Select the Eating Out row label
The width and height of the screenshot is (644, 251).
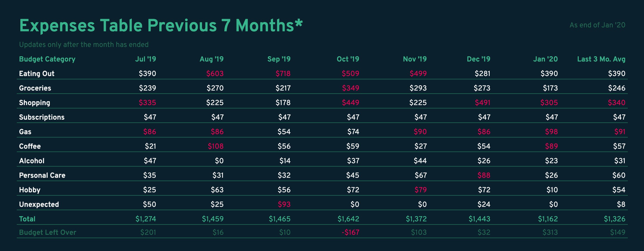(x=37, y=74)
